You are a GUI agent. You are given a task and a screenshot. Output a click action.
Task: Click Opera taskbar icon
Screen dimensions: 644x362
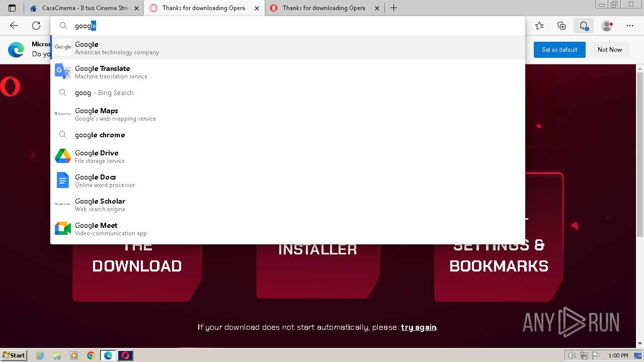tap(125, 355)
